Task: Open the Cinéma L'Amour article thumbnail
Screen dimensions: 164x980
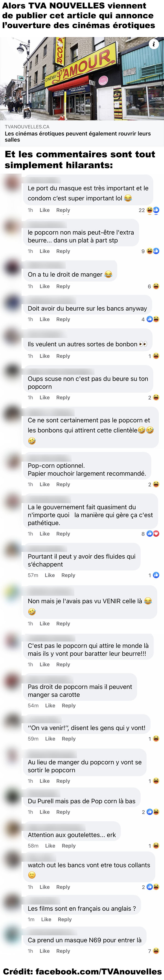Action: tap(82, 79)
